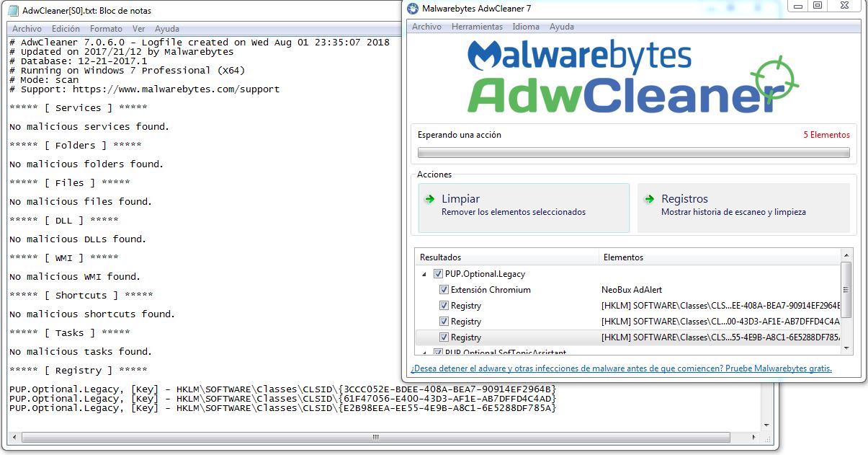This screenshot has height=455, width=868.
Task: Click the results list scroll down arrow
Action: click(846, 348)
